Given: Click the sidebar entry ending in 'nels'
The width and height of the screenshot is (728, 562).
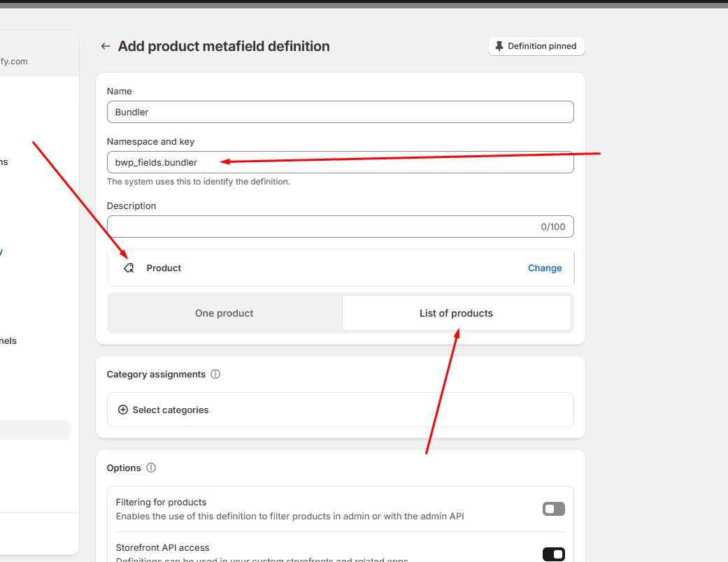Looking at the screenshot, I should pos(8,341).
